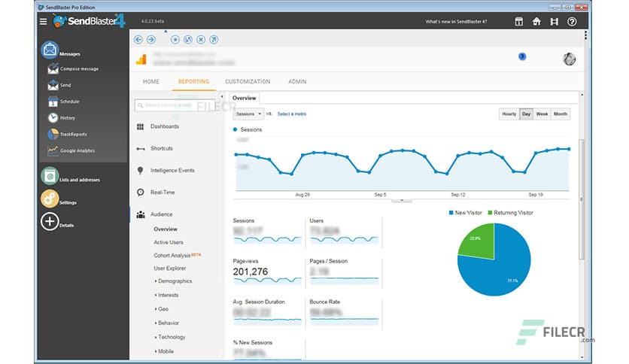Set chart granularity to Week

click(542, 114)
